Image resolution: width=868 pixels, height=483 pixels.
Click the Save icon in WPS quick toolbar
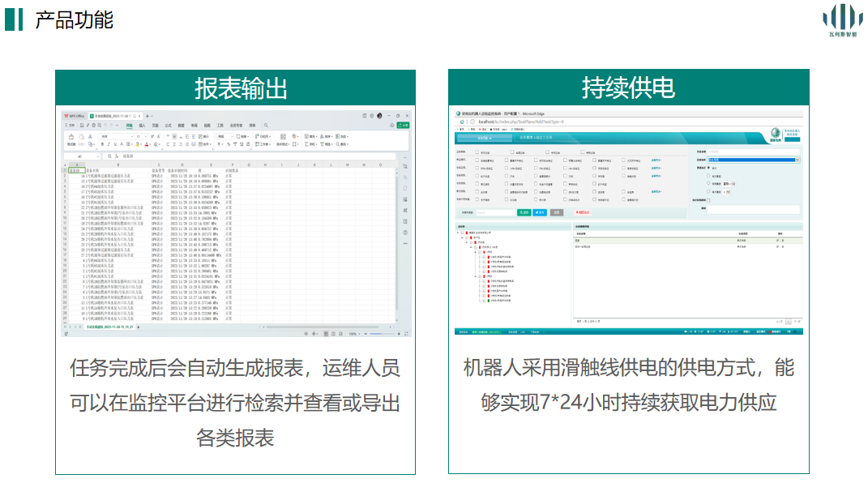pos(82,126)
